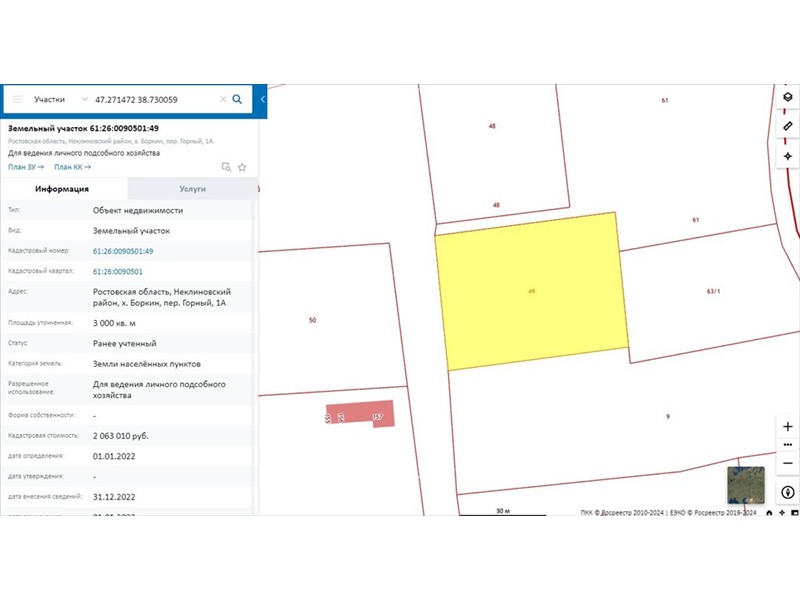
Task: Click the magnifying glass search icon
Action: [x=237, y=100]
